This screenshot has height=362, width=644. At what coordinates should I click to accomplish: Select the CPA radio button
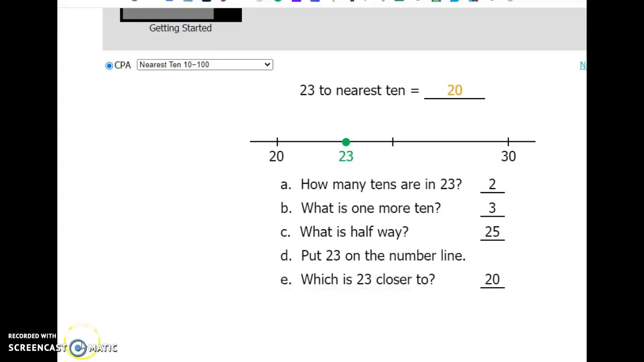pos(109,65)
